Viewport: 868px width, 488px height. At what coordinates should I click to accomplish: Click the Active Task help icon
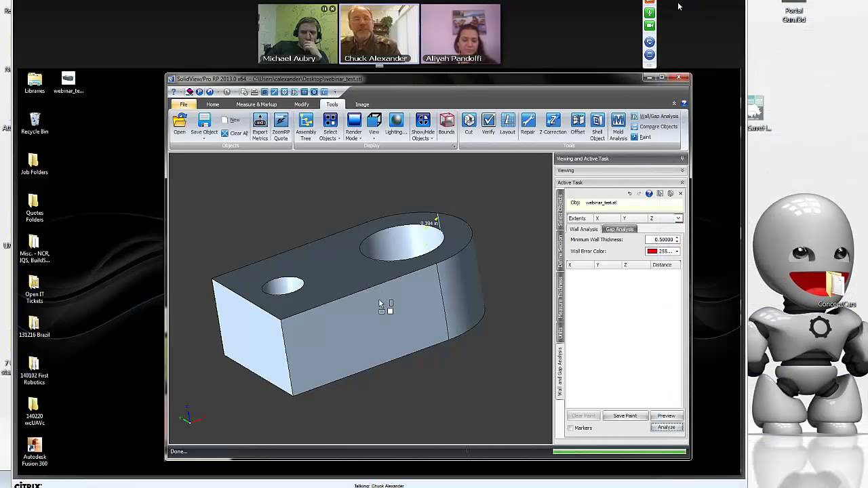tap(649, 194)
